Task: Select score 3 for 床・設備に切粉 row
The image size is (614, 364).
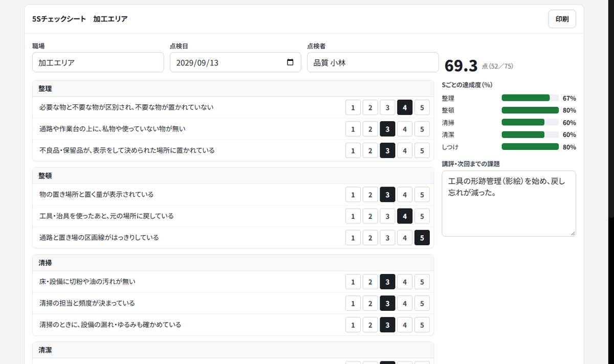Action: point(387,282)
